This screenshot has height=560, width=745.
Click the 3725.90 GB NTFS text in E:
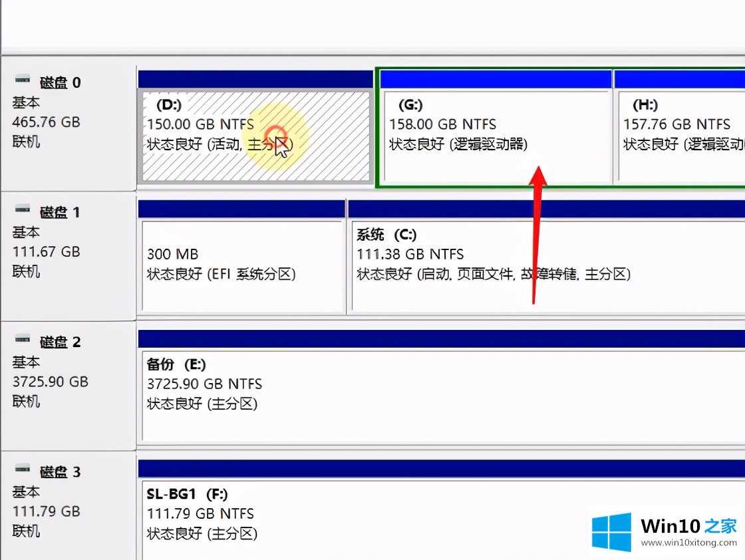pos(204,384)
